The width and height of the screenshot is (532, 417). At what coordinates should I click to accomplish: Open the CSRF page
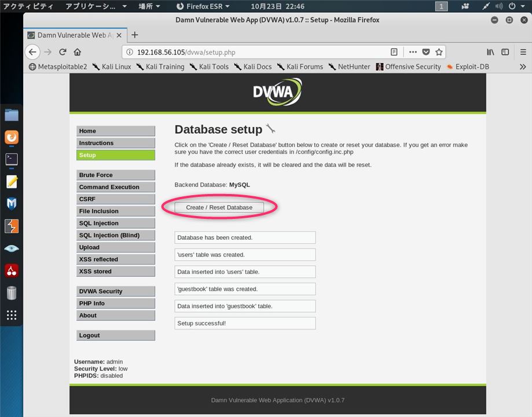click(116, 199)
